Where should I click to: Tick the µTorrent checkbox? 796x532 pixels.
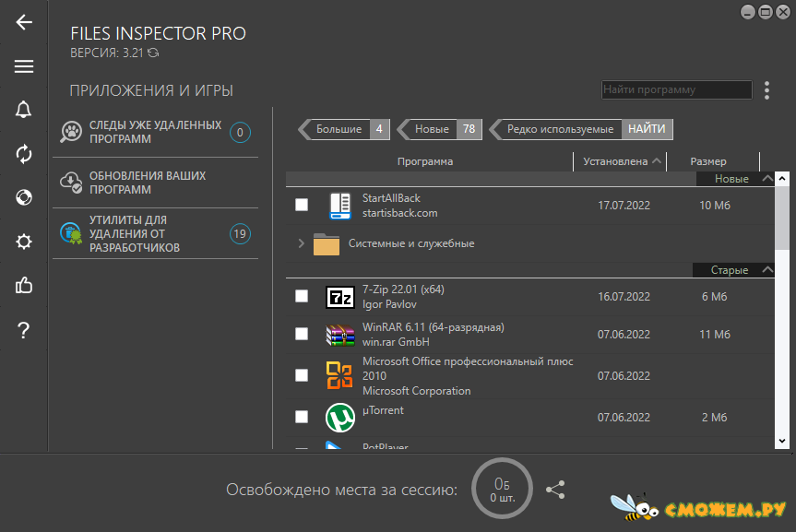[302, 417]
